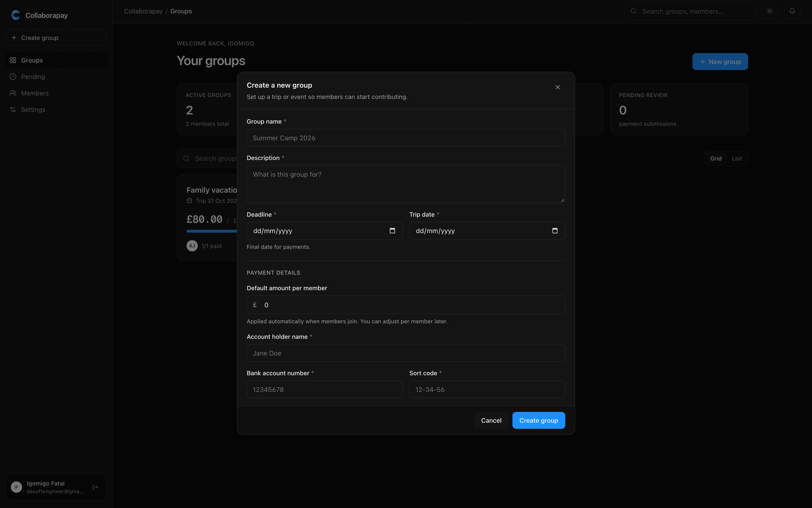Switch to Grid view
The image size is (812, 508).
(x=716, y=159)
